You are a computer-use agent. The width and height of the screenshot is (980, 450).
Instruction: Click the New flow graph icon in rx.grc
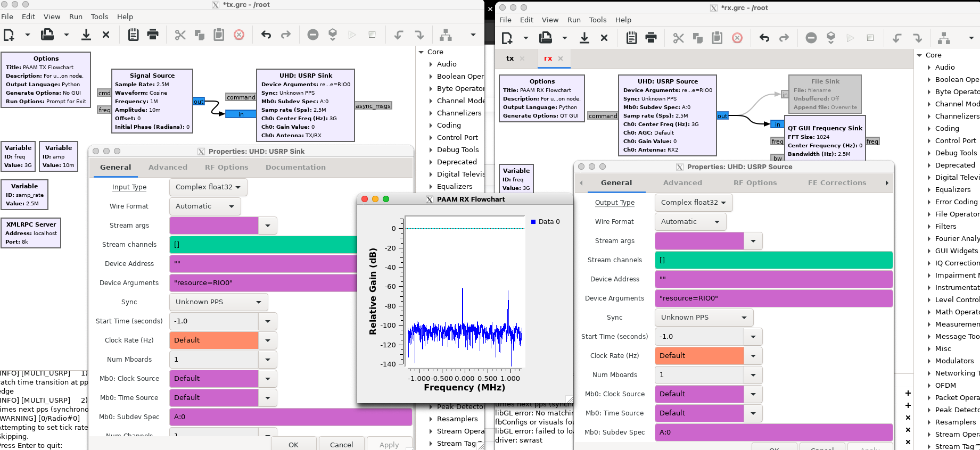507,38
